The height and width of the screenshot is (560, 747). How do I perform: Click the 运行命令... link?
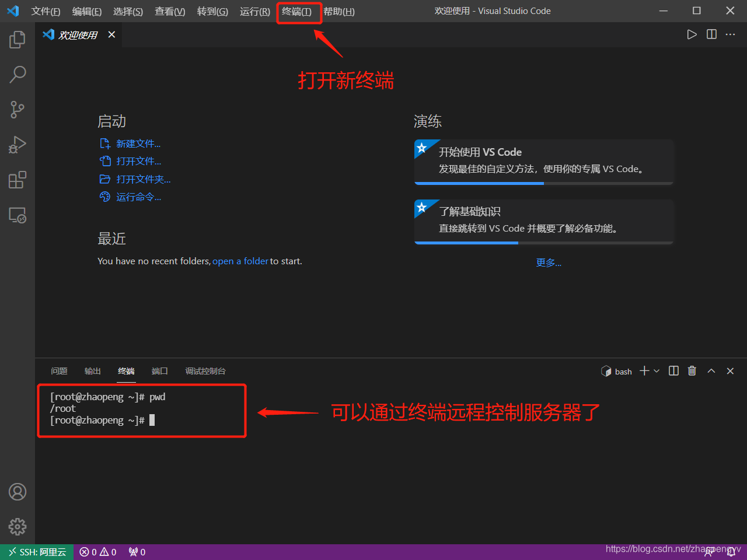[x=139, y=197]
